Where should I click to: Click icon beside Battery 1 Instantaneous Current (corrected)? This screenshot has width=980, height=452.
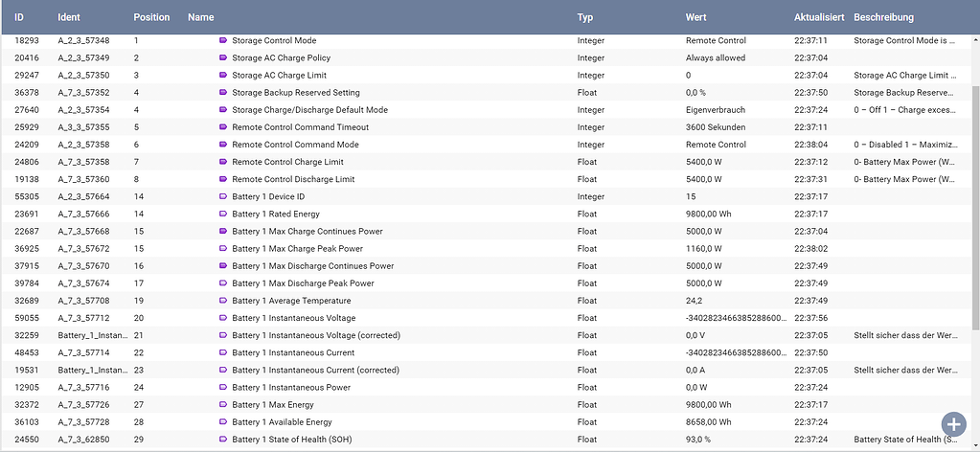(x=223, y=370)
